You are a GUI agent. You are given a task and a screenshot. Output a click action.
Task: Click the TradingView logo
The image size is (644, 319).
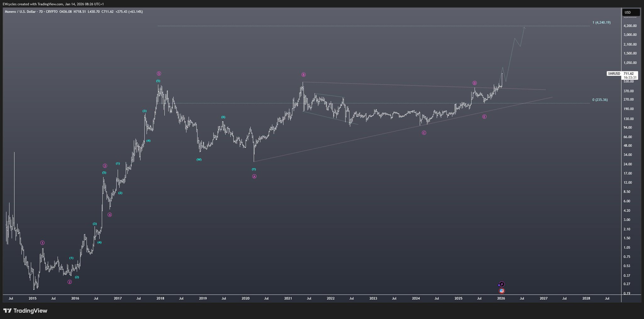click(25, 311)
